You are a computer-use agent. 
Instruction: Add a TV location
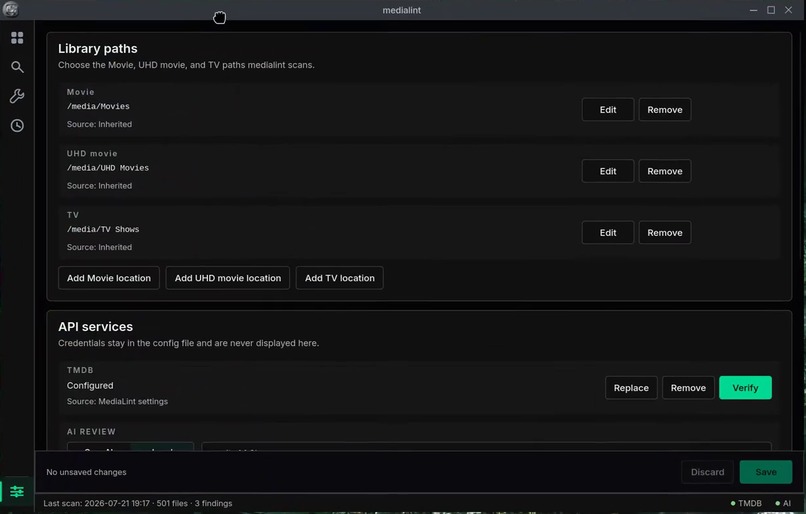(x=339, y=278)
